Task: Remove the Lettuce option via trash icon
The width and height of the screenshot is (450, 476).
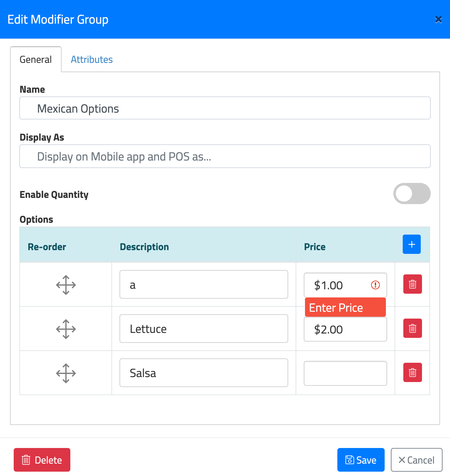Action: [x=412, y=328]
